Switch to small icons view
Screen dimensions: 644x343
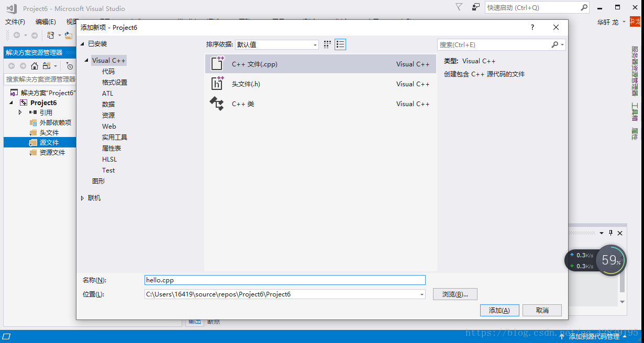(x=328, y=44)
